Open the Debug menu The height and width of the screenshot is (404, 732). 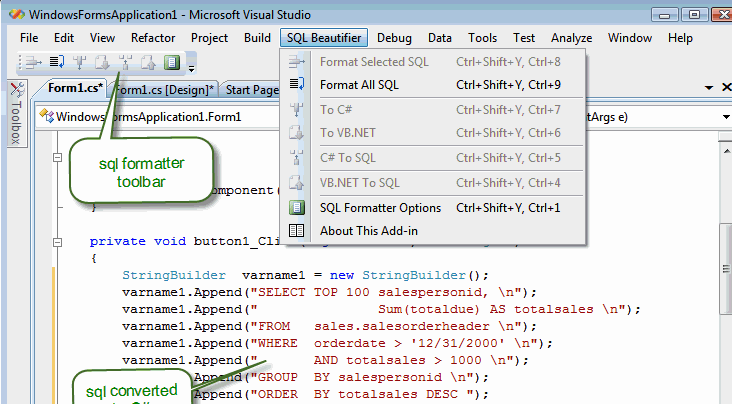coord(394,38)
